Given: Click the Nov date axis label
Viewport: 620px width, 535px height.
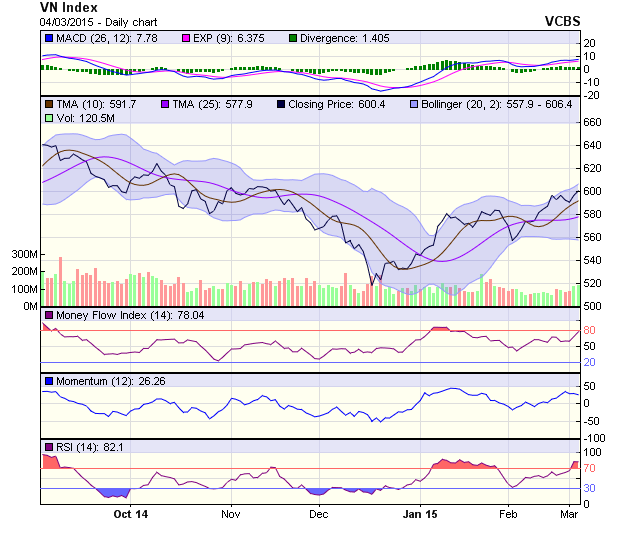Looking at the screenshot, I should (x=230, y=514).
